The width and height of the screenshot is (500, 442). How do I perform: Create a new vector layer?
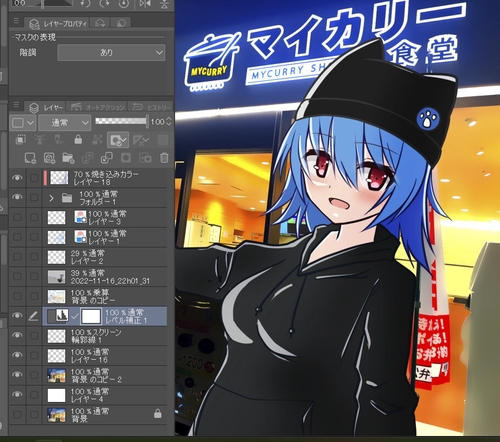click(49, 158)
